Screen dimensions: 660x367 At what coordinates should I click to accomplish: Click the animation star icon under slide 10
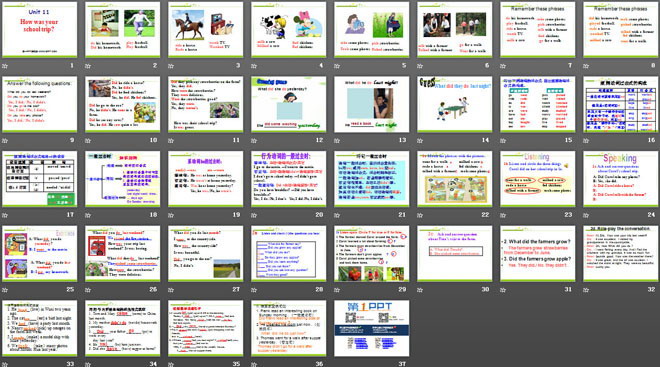click(x=88, y=140)
